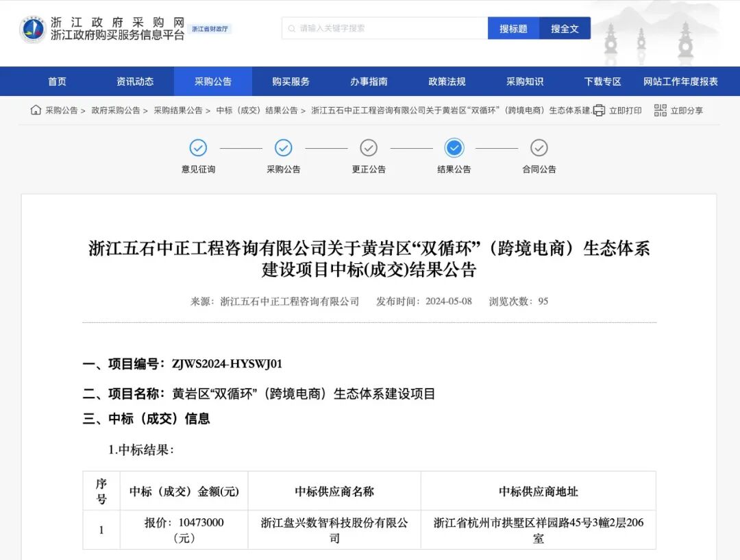Image resolution: width=740 pixels, height=560 pixels.
Task: Select the 采购公告 step circle
Action: coord(283,148)
